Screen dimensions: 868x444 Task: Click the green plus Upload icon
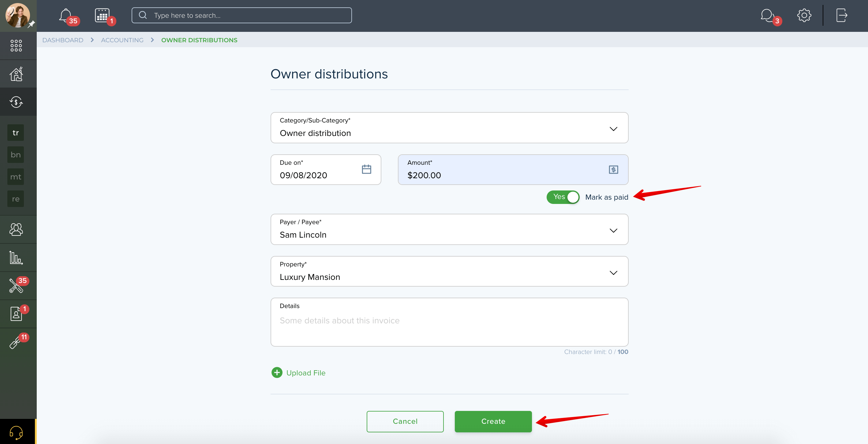tap(277, 373)
